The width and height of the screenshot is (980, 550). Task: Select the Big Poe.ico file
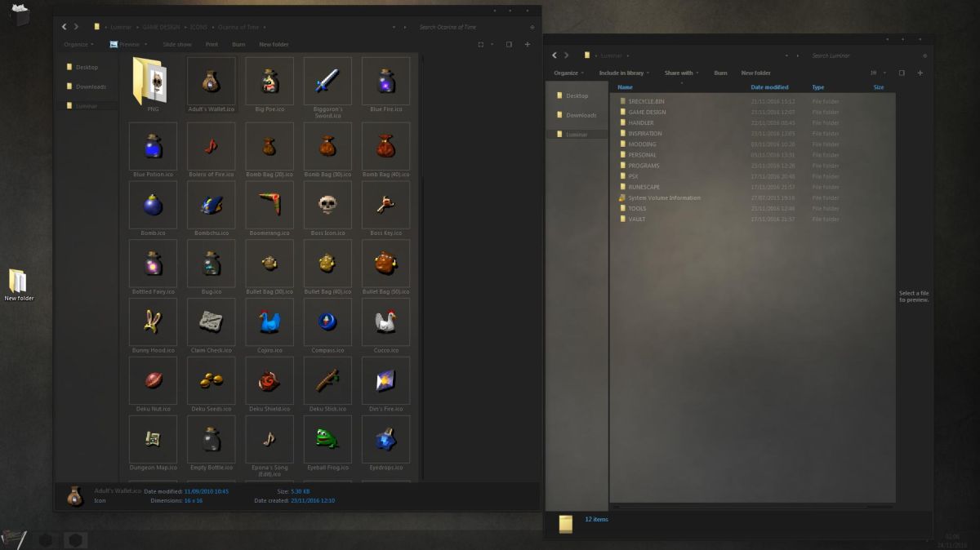coord(269,85)
